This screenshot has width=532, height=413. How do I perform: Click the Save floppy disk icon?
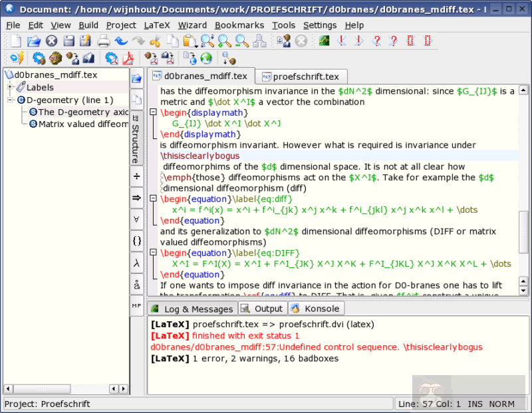point(68,41)
